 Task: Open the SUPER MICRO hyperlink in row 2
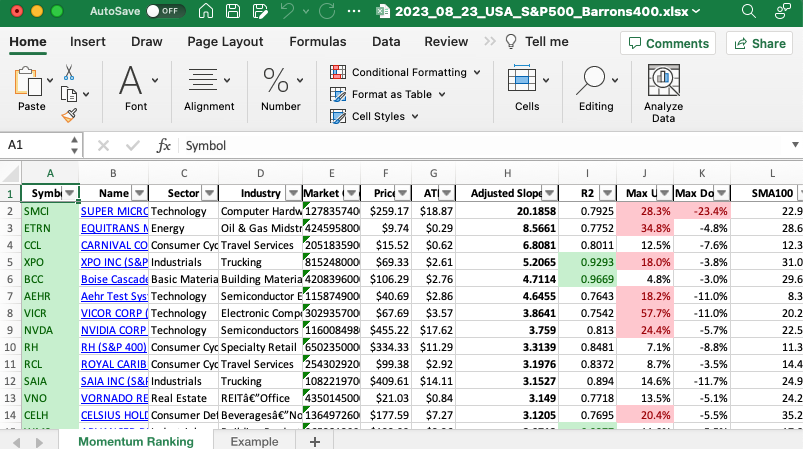click(112, 211)
